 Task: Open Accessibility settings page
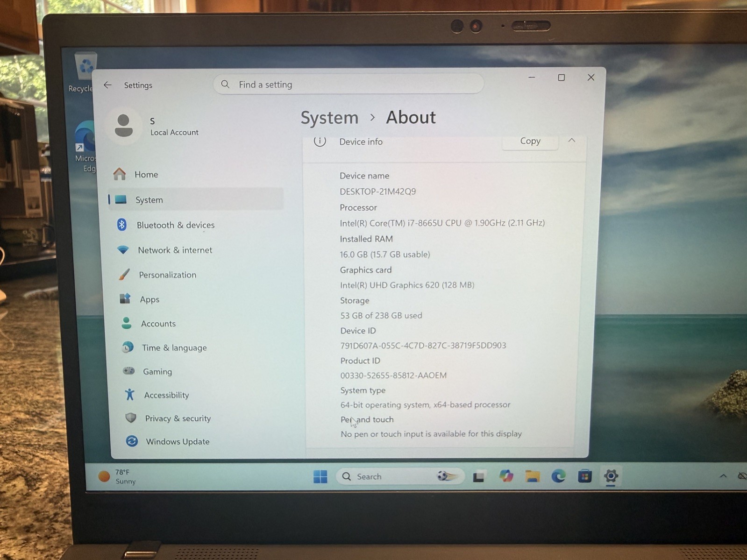coord(166,395)
